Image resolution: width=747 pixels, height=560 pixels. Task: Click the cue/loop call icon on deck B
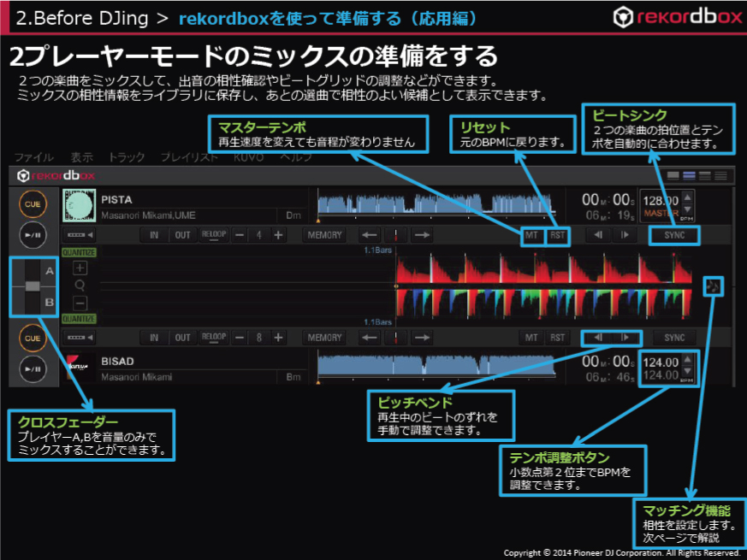(80, 338)
